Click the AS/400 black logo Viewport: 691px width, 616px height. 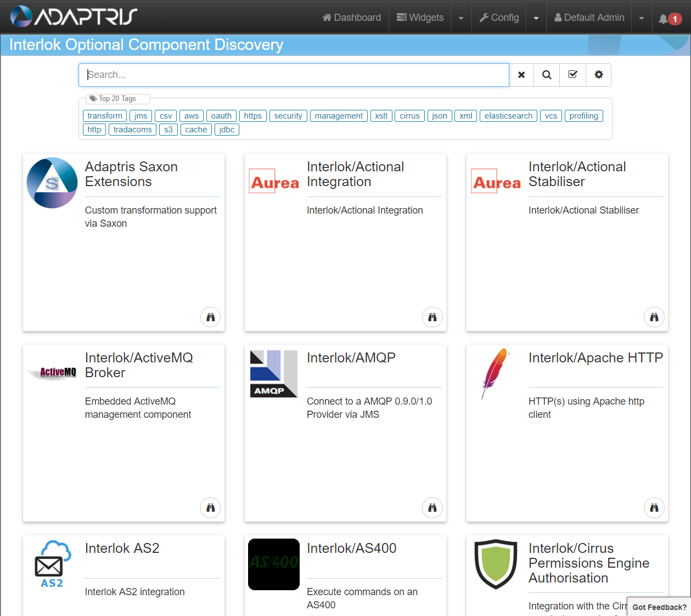[x=274, y=564]
